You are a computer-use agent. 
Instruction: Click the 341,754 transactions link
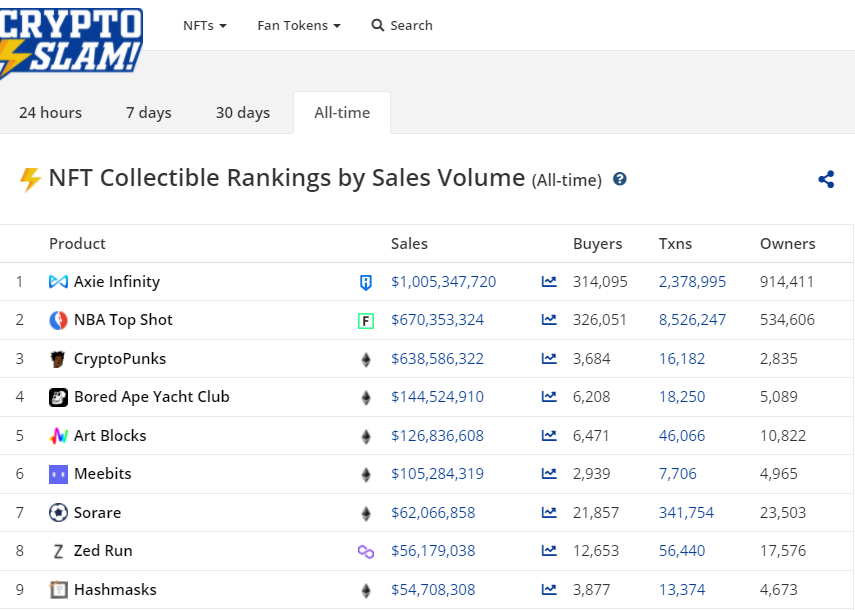[x=686, y=512]
